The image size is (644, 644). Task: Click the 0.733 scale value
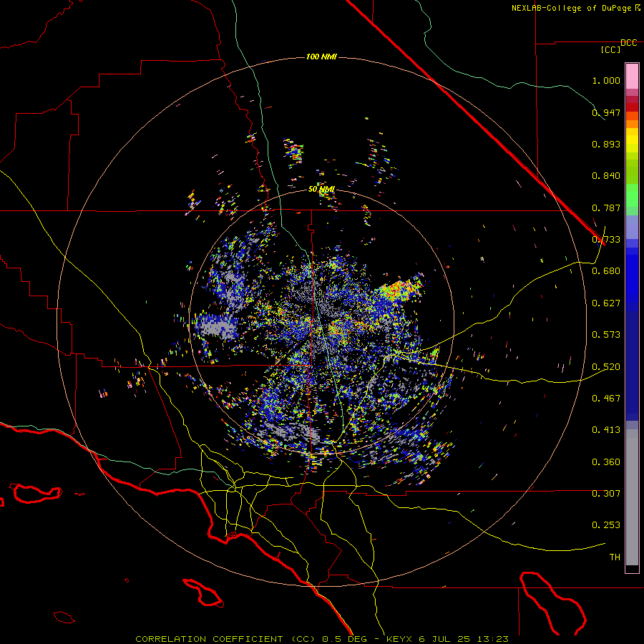(x=606, y=240)
